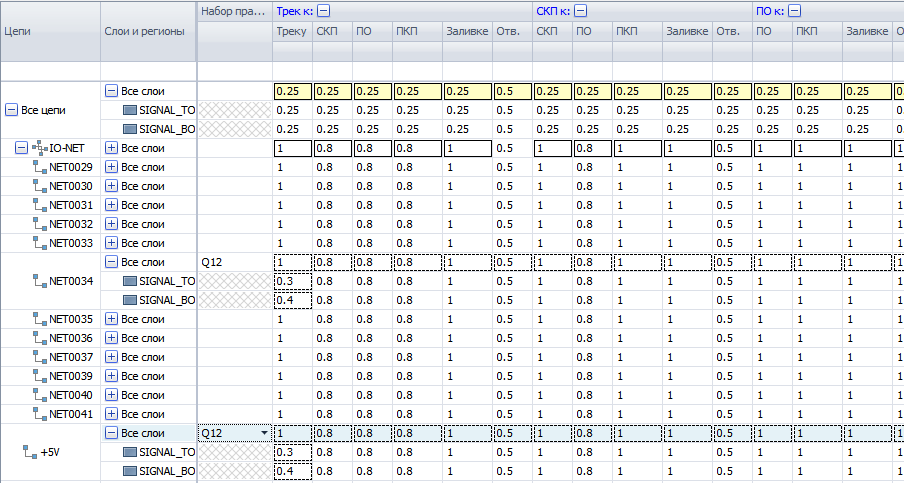Select NET0039 in the nets tree
The height and width of the screenshot is (483, 904).
[x=70, y=376]
